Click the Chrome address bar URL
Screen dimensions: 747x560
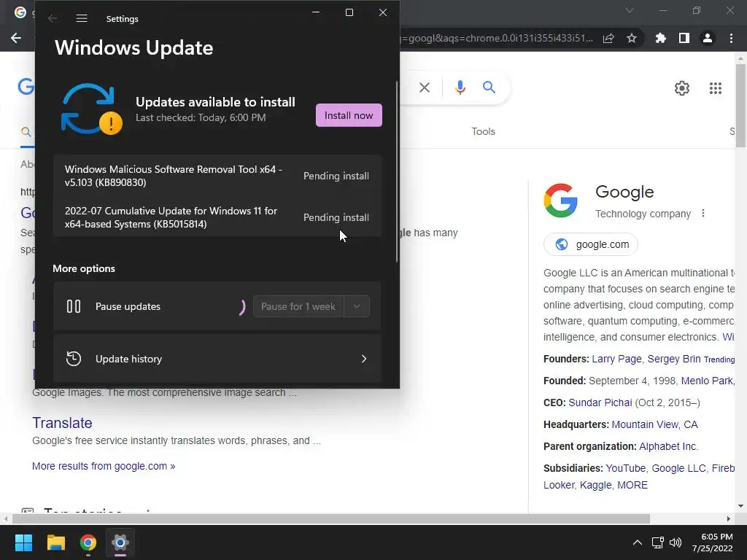[x=498, y=38]
